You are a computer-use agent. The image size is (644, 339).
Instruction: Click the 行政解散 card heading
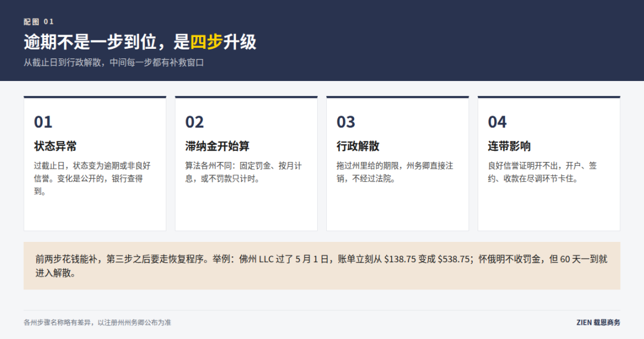[x=358, y=146]
